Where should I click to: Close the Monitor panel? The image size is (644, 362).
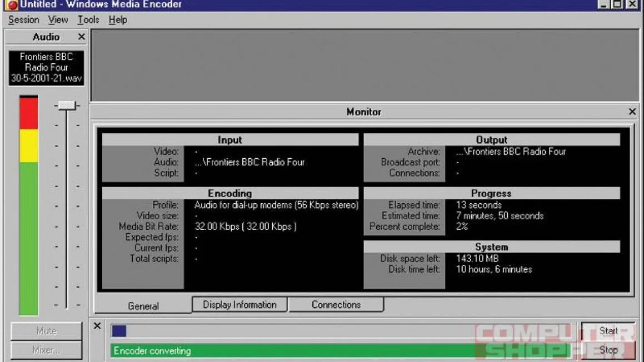[632, 112]
